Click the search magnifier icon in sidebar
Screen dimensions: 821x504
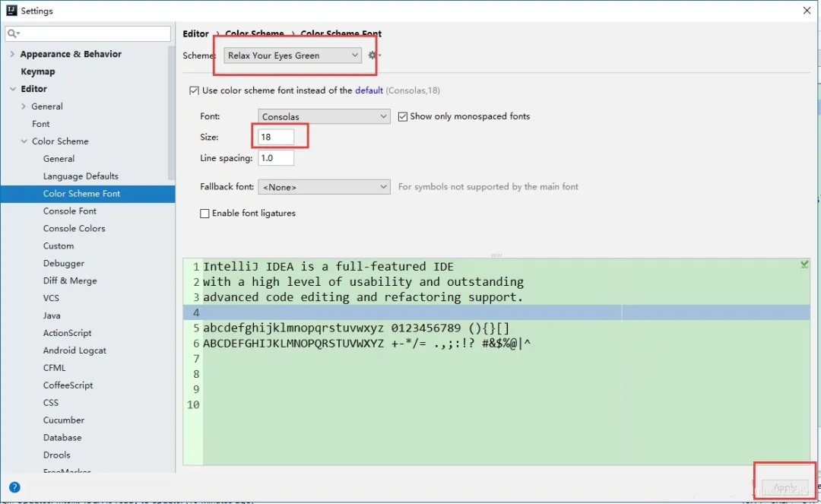pyautogui.click(x=14, y=34)
